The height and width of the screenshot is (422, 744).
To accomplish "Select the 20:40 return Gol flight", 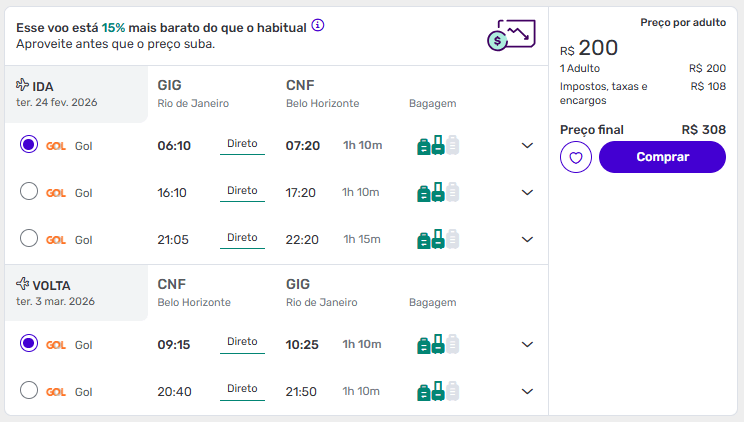I will tap(29, 390).
